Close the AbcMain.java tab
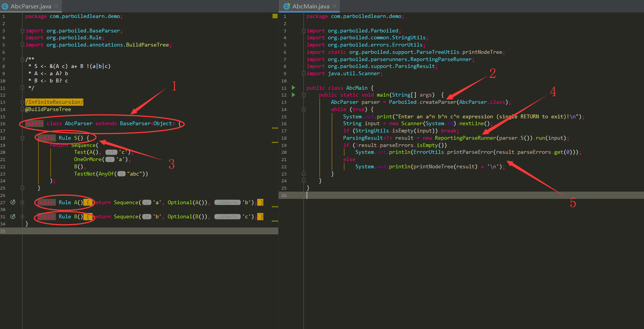Viewport: 644px width, 329px height. click(x=334, y=6)
